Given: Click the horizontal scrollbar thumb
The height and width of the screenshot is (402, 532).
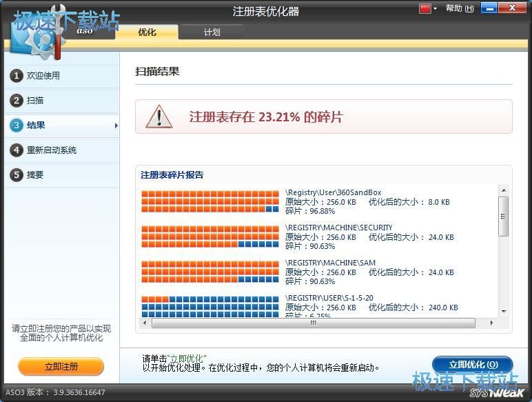Looking at the screenshot, I should [313, 323].
